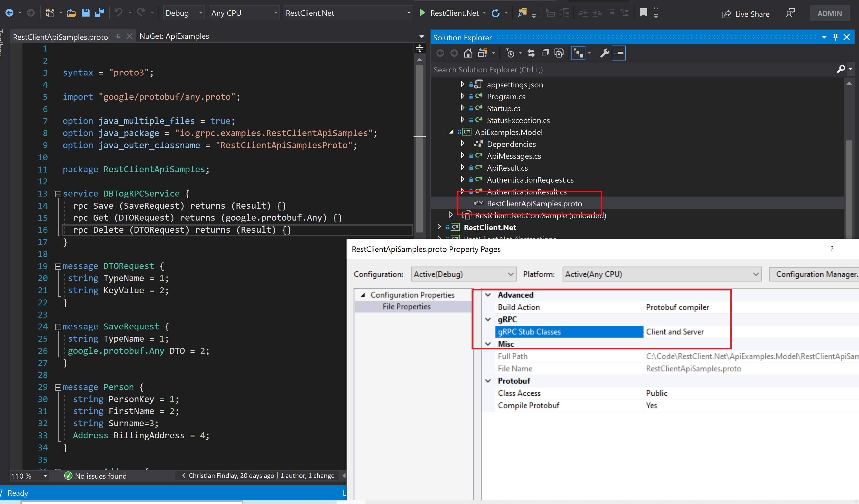Screen dimensions: 859x504
Task: Open the RestClient.Net startup project dropdown
Action: point(348,13)
